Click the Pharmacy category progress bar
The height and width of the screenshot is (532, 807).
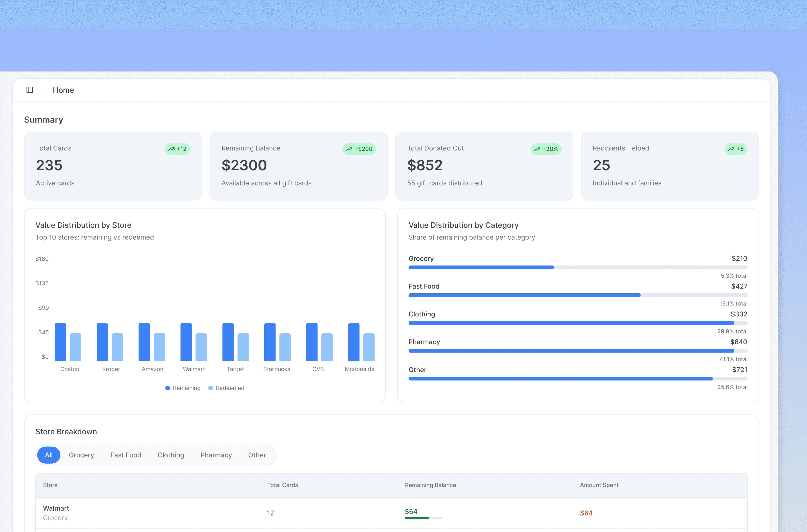click(578, 351)
